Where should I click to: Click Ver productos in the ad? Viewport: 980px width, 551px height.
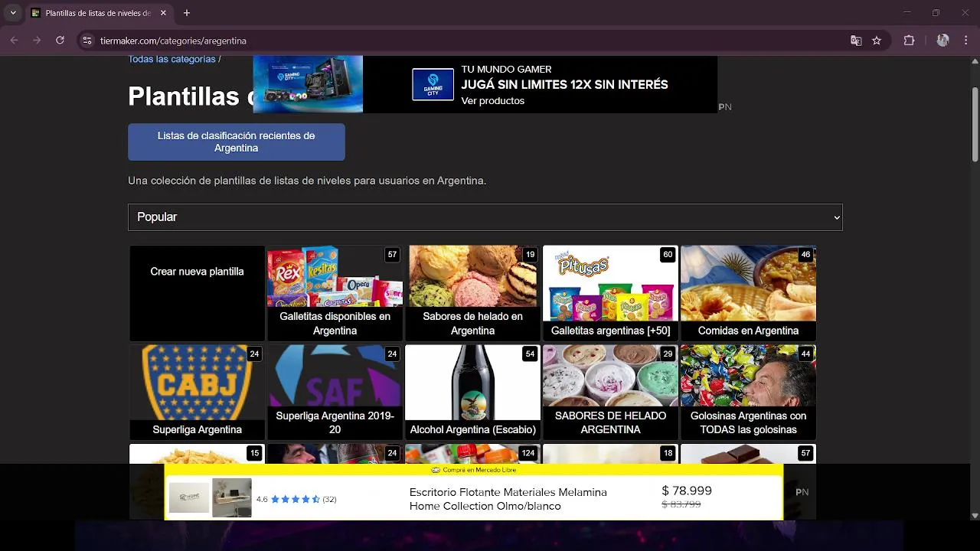pos(492,101)
